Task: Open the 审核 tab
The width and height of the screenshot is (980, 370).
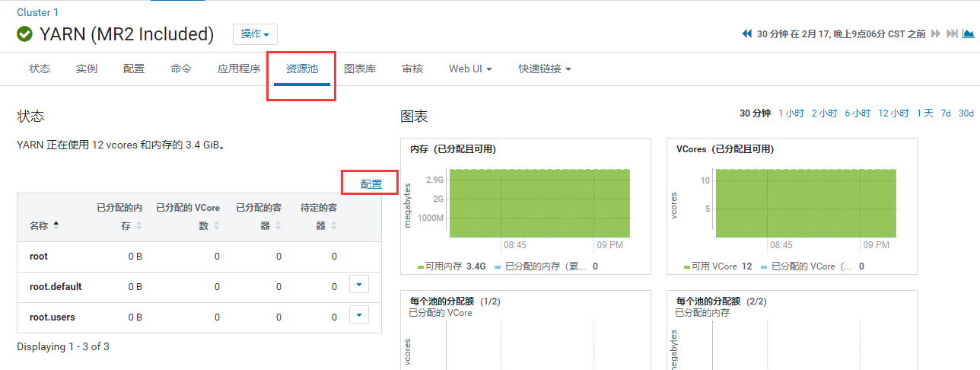Action: (412, 69)
